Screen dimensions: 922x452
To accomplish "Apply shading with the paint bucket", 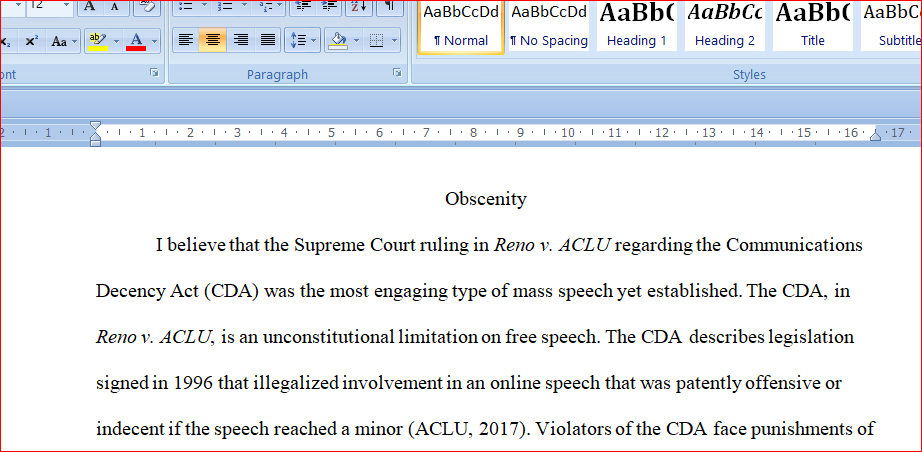I will coord(338,41).
